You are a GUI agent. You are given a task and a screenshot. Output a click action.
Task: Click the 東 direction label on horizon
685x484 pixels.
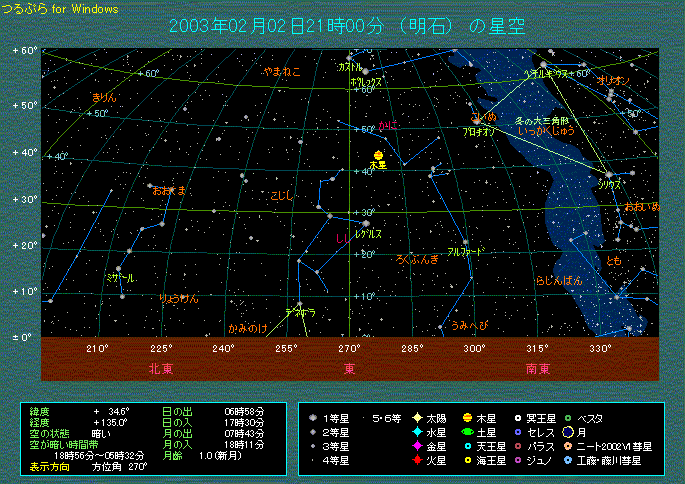tap(349, 368)
